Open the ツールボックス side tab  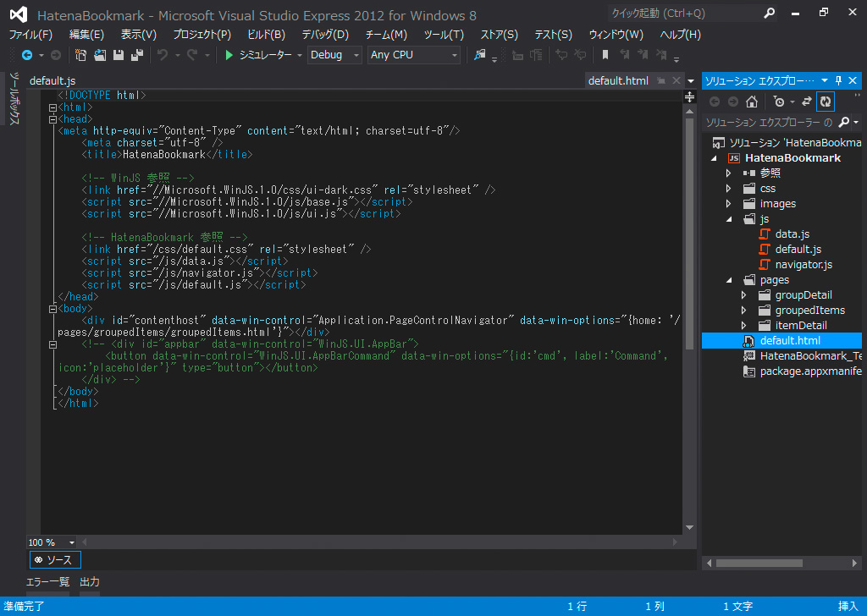tap(15, 98)
